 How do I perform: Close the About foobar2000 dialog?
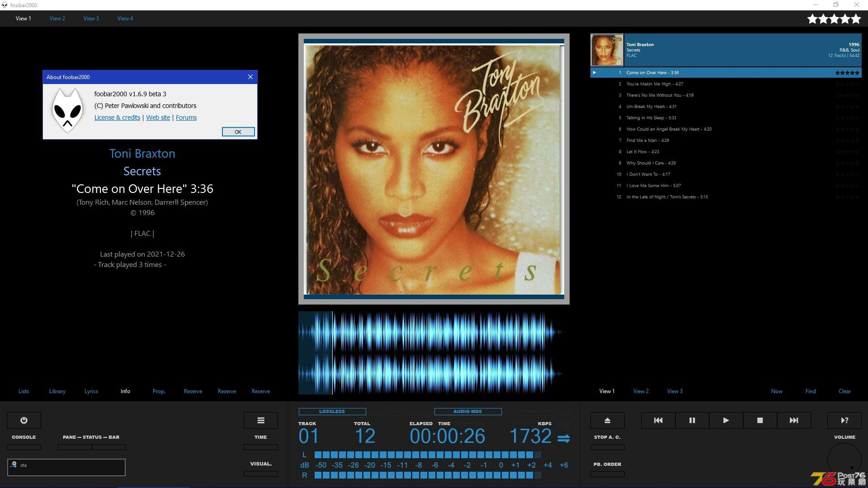(x=250, y=77)
